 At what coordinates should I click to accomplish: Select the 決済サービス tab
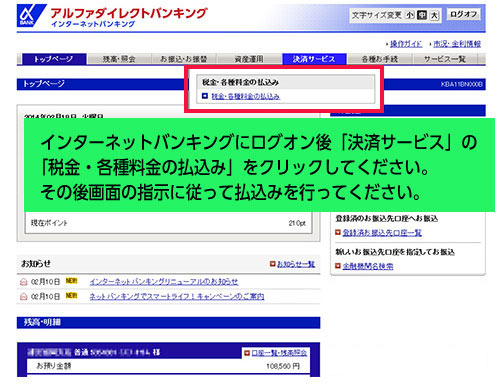pyautogui.click(x=314, y=59)
